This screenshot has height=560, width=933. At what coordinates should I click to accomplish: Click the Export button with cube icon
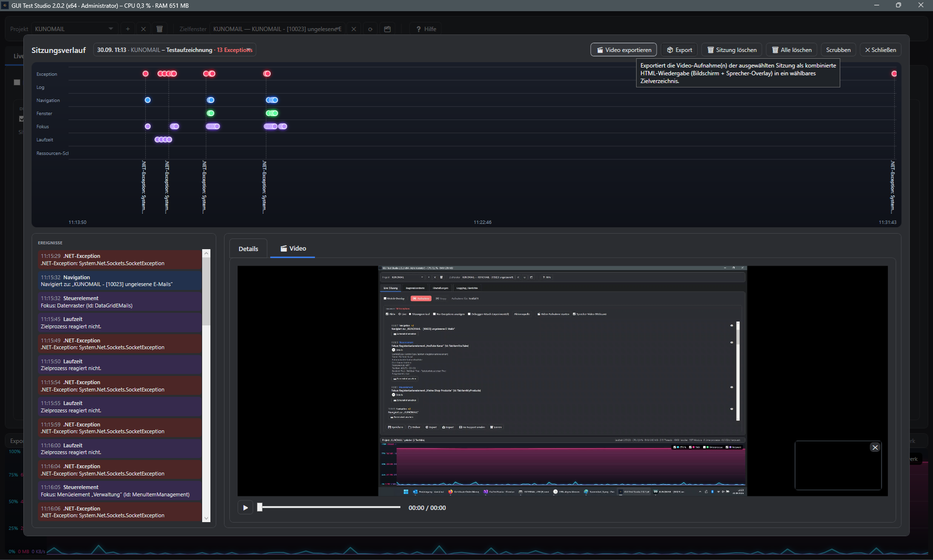click(679, 50)
